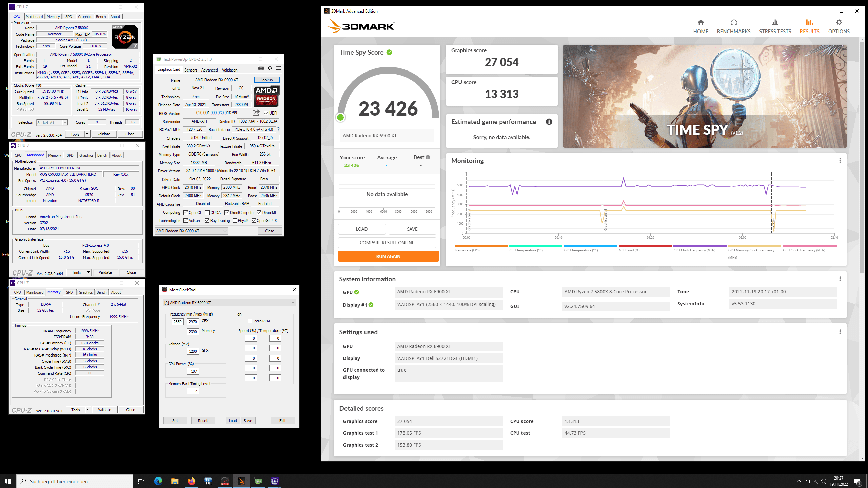
Task: Open the Validation tab in GPU-Z
Action: [230, 70]
